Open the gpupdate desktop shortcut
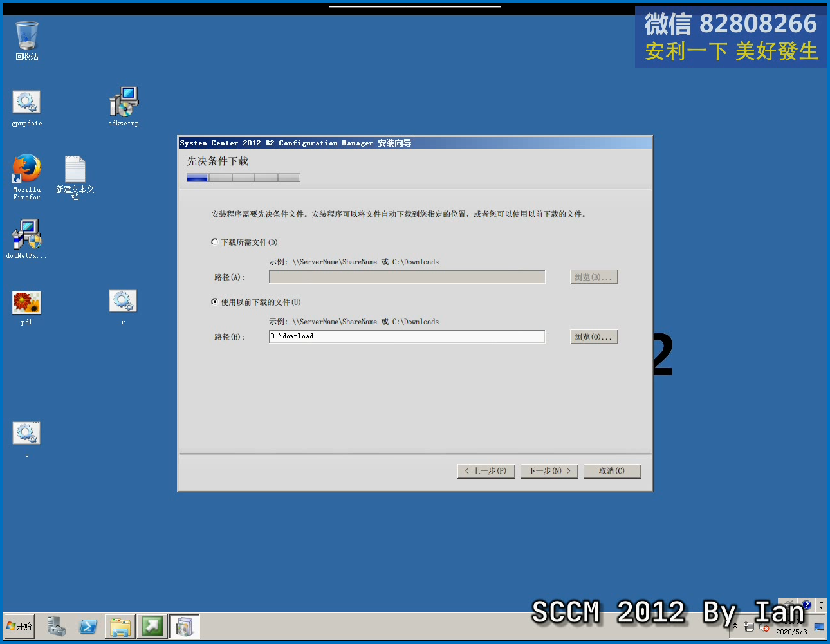This screenshot has height=644, width=830. point(27,108)
